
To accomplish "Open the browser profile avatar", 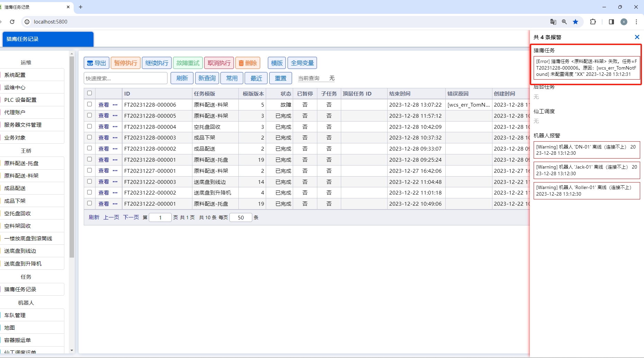I will [624, 22].
